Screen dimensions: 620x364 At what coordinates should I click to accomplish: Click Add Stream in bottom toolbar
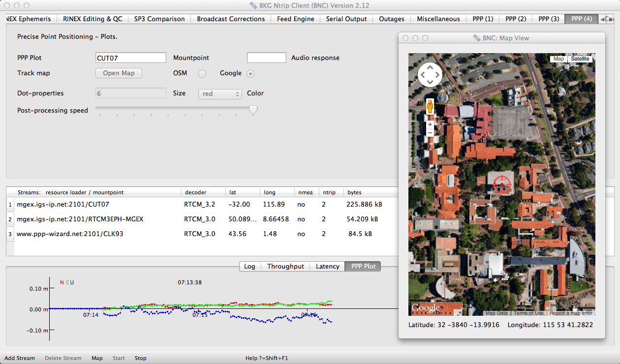point(20,358)
